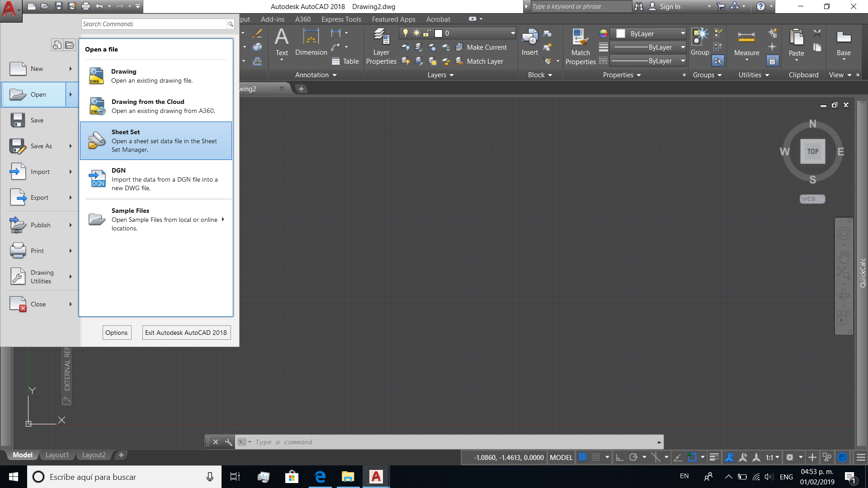Click the Search Commands input field
Viewport: 868px width, 488px height.
[154, 24]
